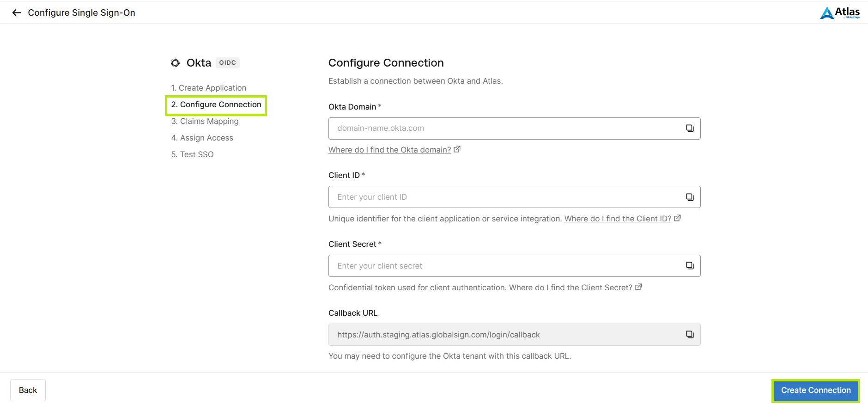868x404 pixels.
Task: Click the Create Connection button
Action: [x=816, y=391]
